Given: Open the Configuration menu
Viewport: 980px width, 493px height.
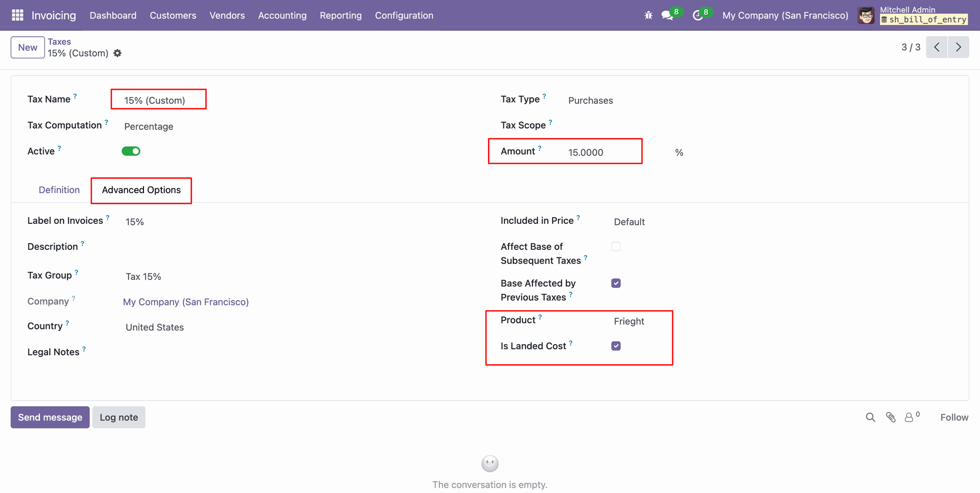Looking at the screenshot, I should tap(404, 15).
